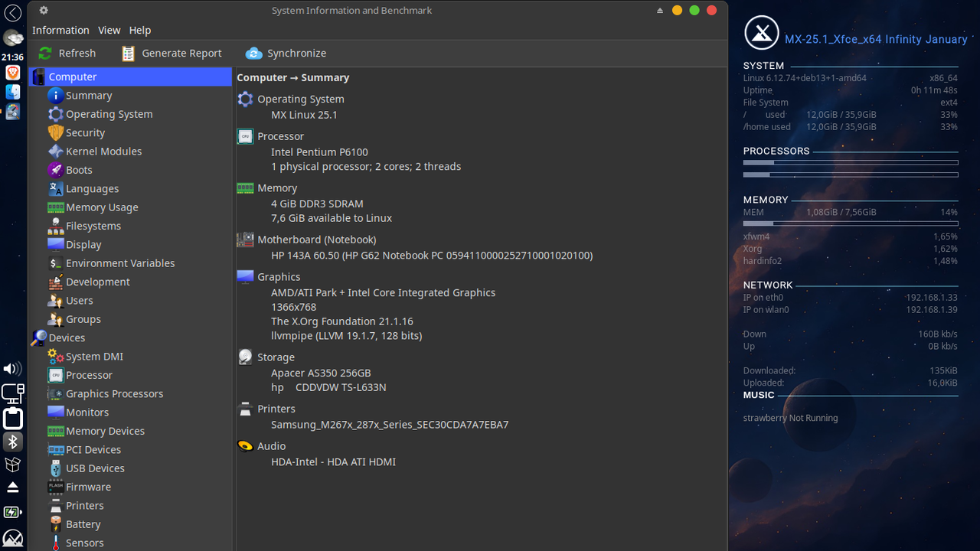The width and height of the screenshot is (980, 551).
Task: Open the Processor entry under Devices
Action: tap(89, 375)
